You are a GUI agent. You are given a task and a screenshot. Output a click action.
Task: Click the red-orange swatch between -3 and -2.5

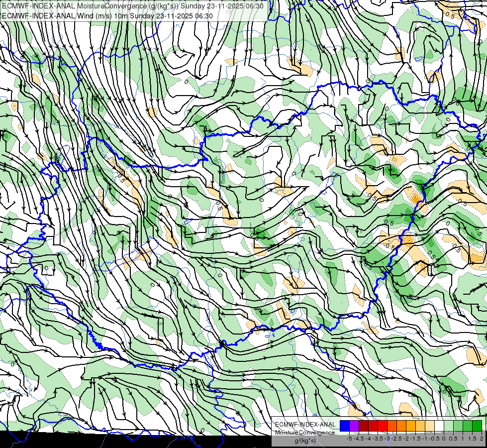(392, 426)
